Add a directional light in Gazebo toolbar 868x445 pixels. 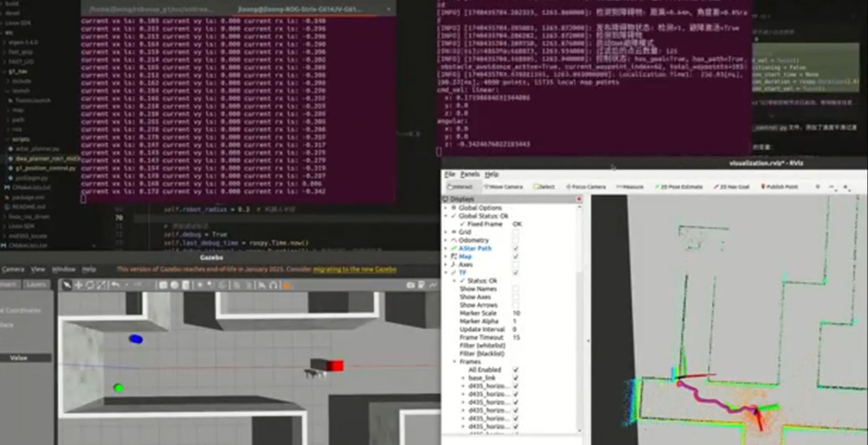tap(222, 285)
